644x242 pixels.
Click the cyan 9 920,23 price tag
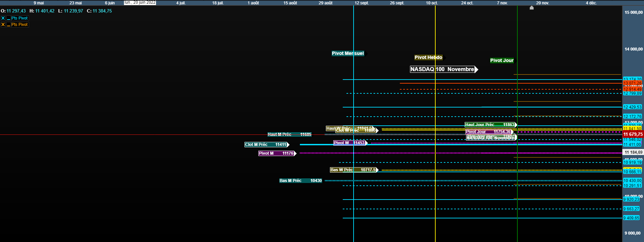click(x=631, y=200)
